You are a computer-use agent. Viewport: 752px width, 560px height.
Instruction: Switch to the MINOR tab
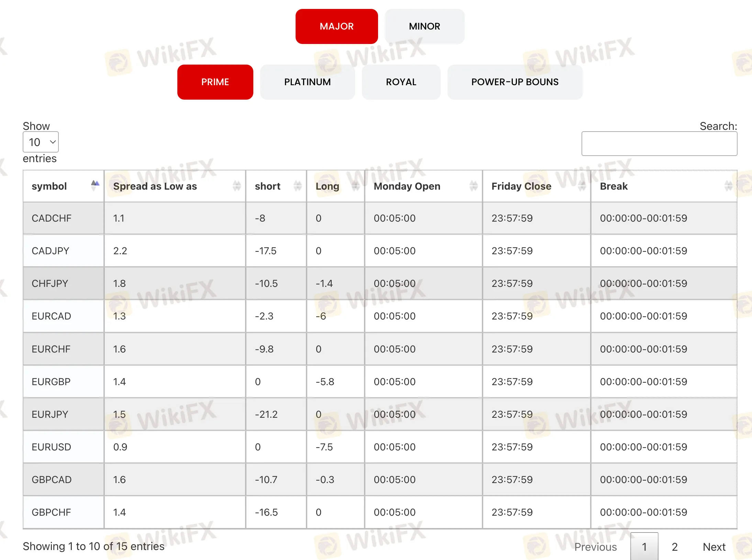tap(424, 26)
